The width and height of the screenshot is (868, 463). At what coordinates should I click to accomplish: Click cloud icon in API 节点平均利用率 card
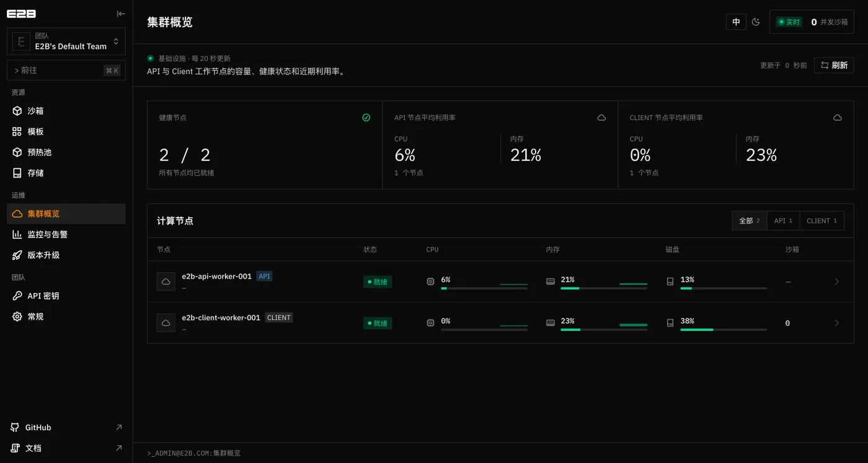[601, 117]
